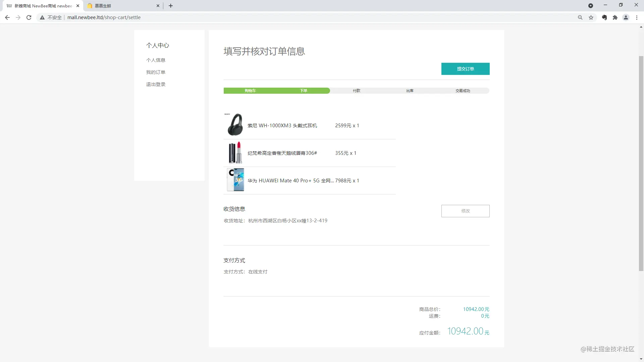This screenshot has width=644, height=362.
Task: Open 个人信息 in the sidebar
Action: click(x=156, y=60)
